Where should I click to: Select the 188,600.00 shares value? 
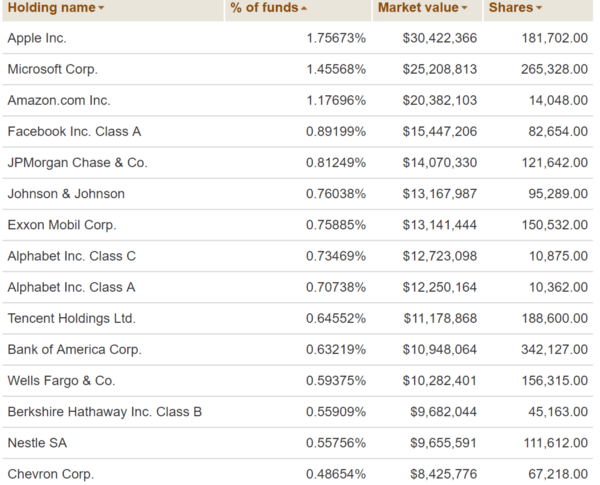[555, 318]
